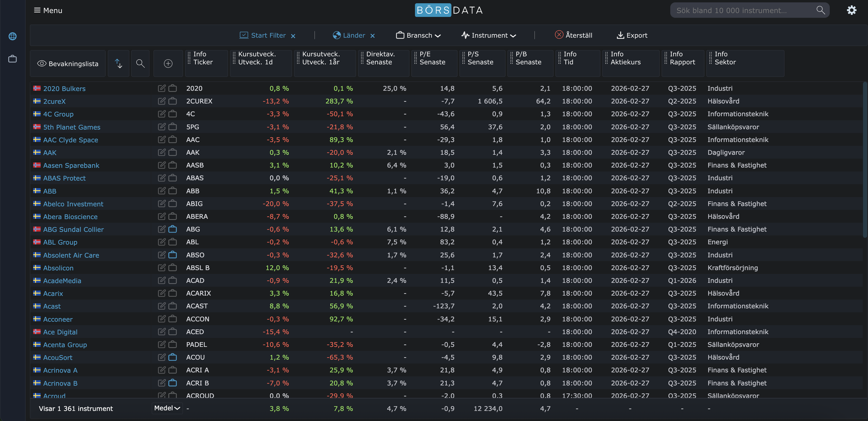Image resolution: width=868 pixels, height=421 pixels.
Task: Open the Medel summary dropdown
Action: [167, 408]
